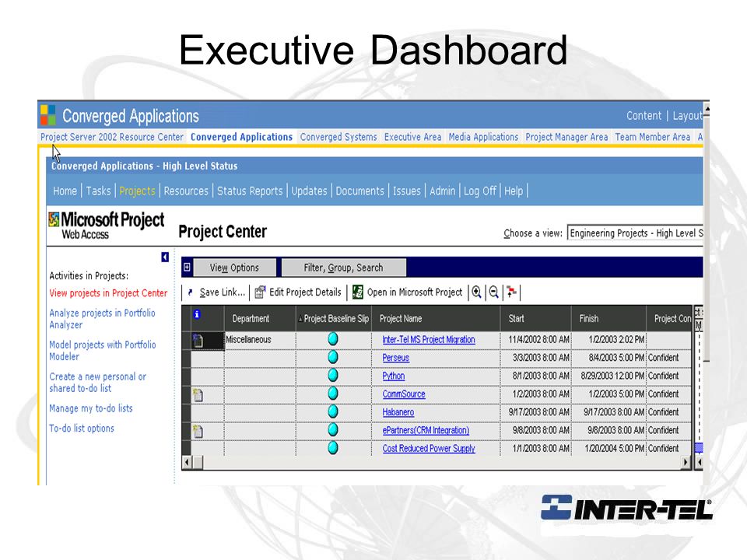Zoom out the Gantt chart

point(494,292)
